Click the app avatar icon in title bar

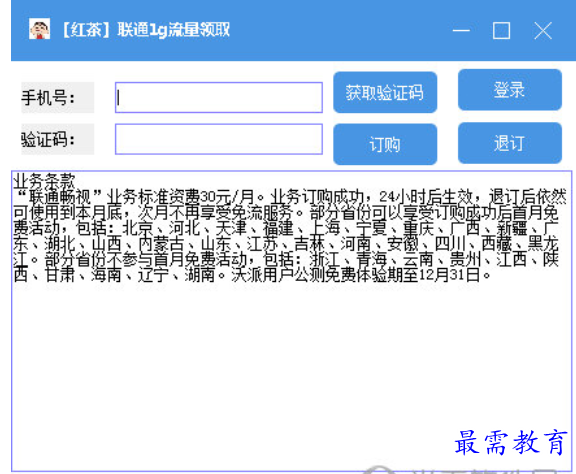[40, 29]
